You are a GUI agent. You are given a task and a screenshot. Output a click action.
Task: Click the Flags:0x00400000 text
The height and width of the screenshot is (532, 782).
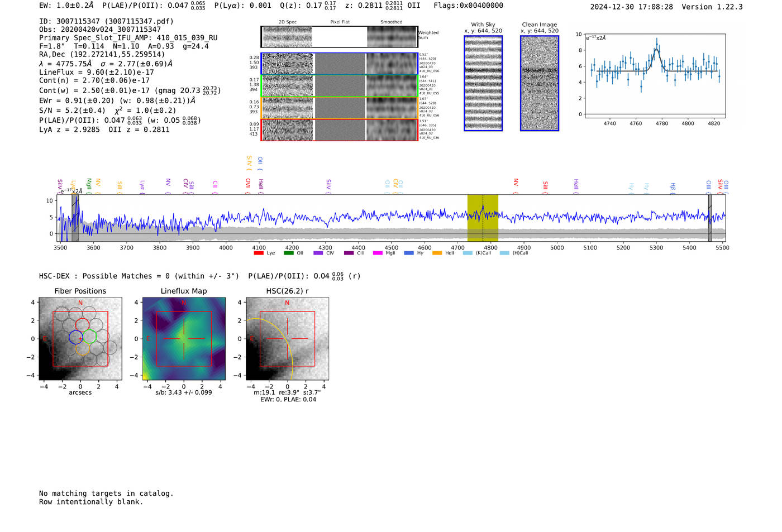[468, 6]
